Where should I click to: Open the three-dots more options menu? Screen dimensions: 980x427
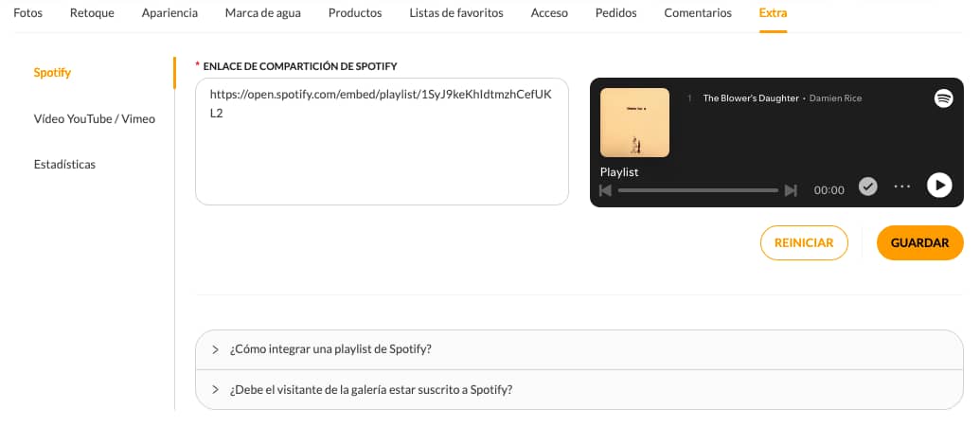coord(901,186)
